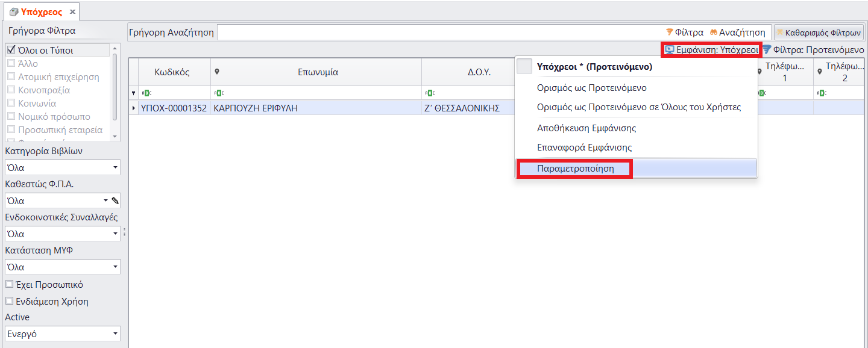This screenshot has width=868, height=348.
Task: Click the ABC filter icon under Κωδικός
Action: [145, 93]
